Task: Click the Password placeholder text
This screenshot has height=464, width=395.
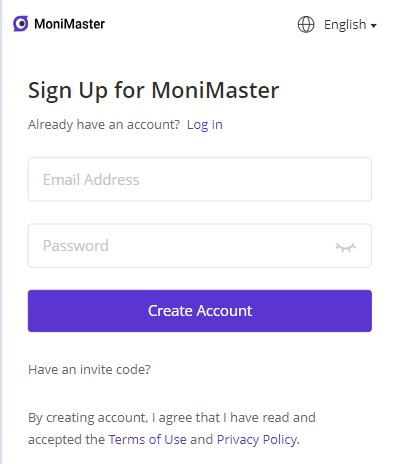Action: [76, 246]
